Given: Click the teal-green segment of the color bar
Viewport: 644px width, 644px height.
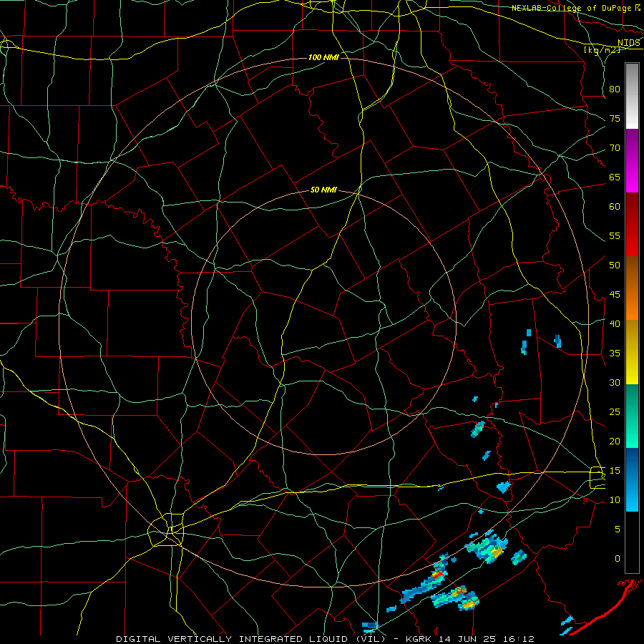Looking at the screenshot, I should 632,416.
